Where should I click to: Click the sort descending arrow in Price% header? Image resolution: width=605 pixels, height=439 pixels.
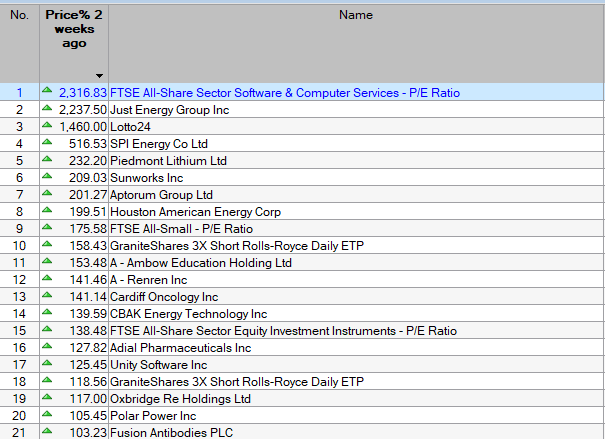[99, 76]
